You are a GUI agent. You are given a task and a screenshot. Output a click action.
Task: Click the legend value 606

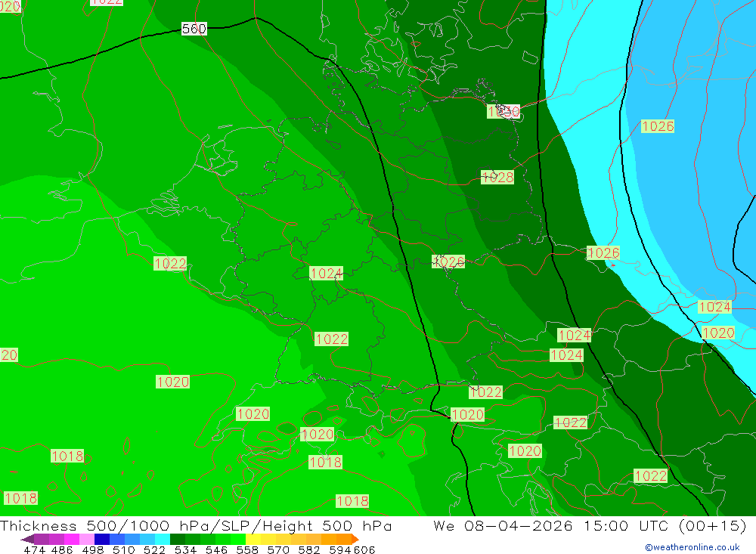(364, 549)
